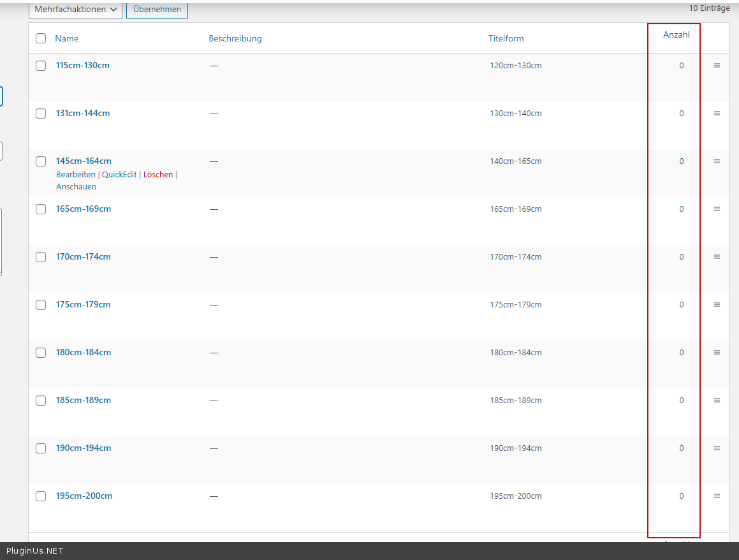This screenshot has height=560, width=739.
Task: Click drag handle icon for 170cm-174cm row
Action: click(717, 257)
